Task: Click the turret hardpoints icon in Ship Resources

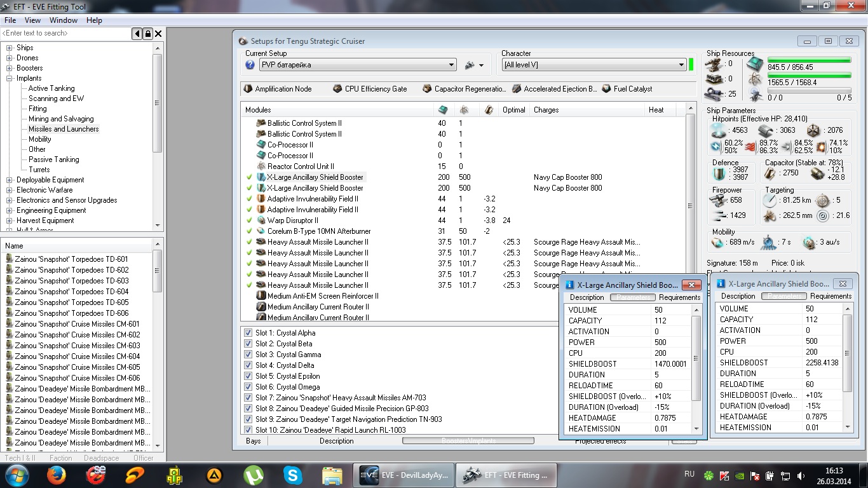Action: [713, 64]
